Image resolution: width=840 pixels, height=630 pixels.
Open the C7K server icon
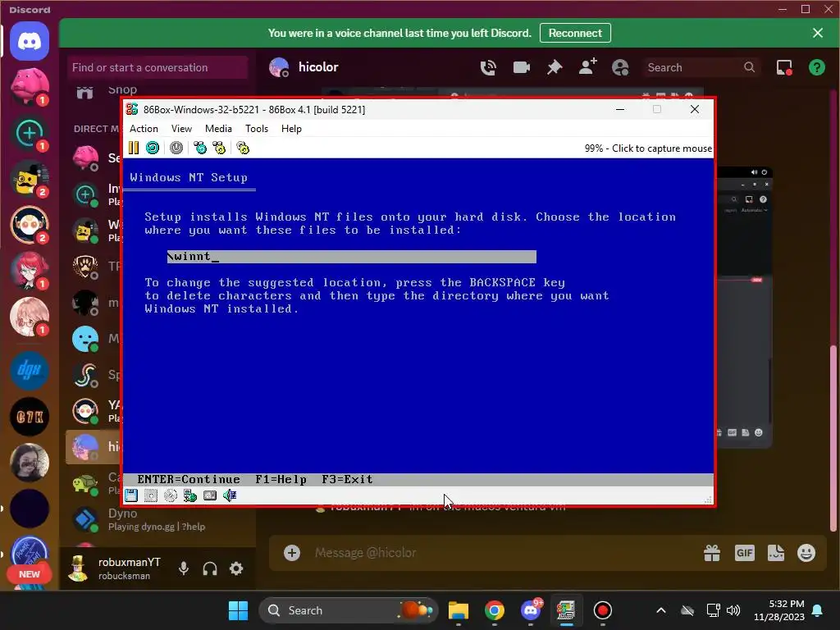30,416
